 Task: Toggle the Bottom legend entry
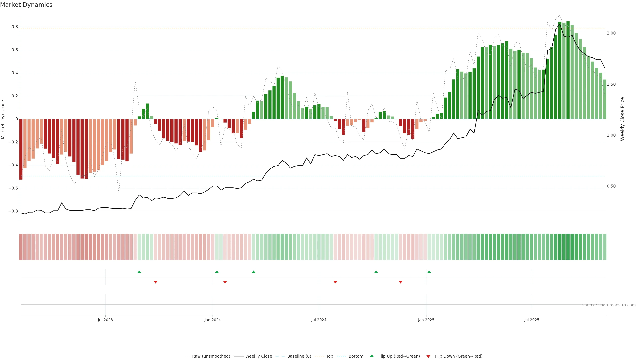tap(356, 356)
